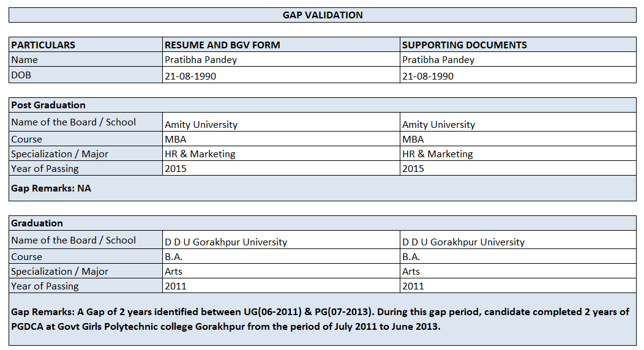Click the SUPPORTING DOCUMENTS column header
This screenshot has width=644, height=350.
coord(464,45)
